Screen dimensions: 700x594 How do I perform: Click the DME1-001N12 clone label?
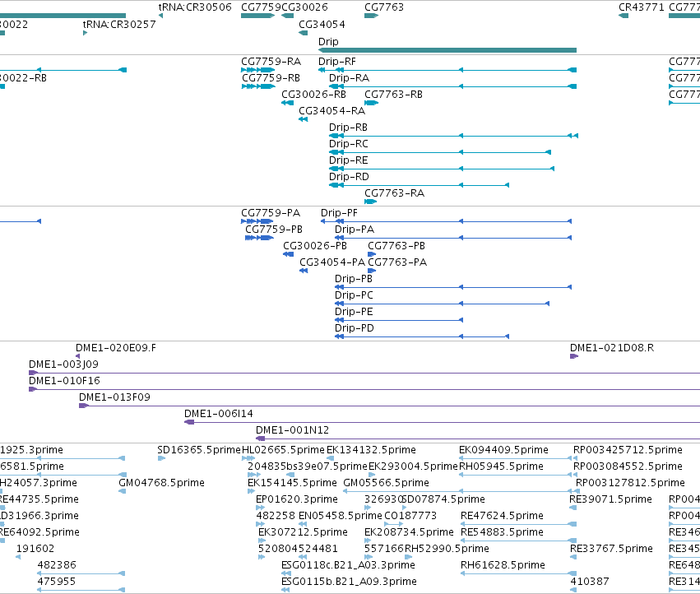point(292,430)
